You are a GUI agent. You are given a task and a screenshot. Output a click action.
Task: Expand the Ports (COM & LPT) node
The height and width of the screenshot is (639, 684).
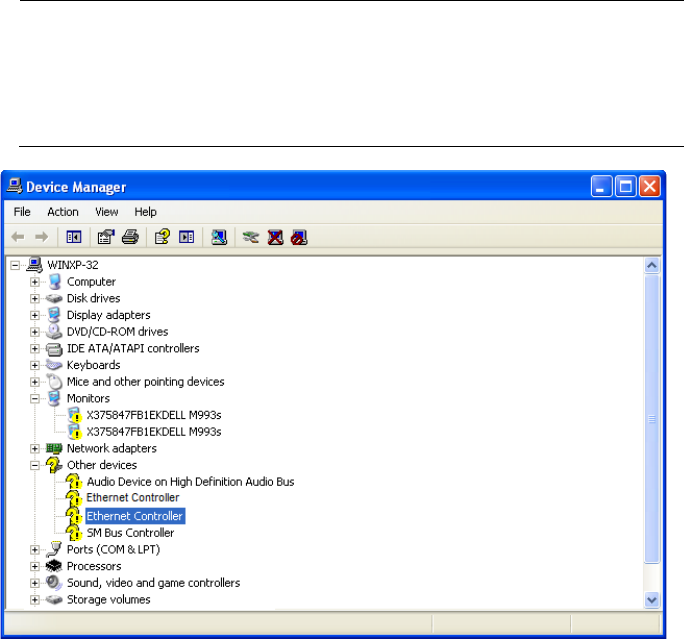[x=35, y=550]
